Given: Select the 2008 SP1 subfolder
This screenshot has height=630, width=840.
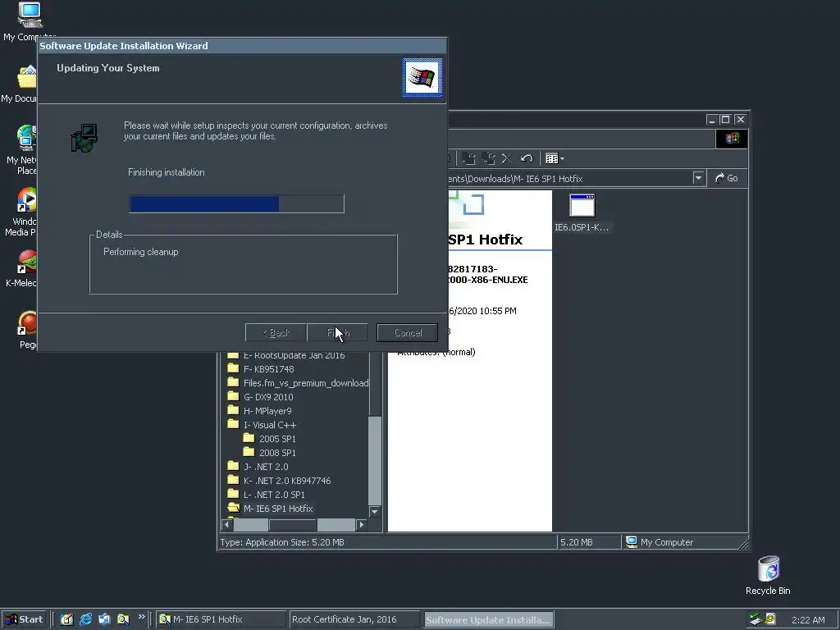Looking at the screenshot, I should point(277,453).
